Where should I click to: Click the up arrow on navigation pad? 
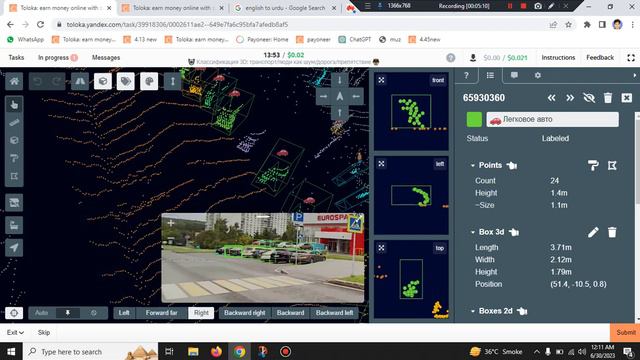tap(340, 112)
